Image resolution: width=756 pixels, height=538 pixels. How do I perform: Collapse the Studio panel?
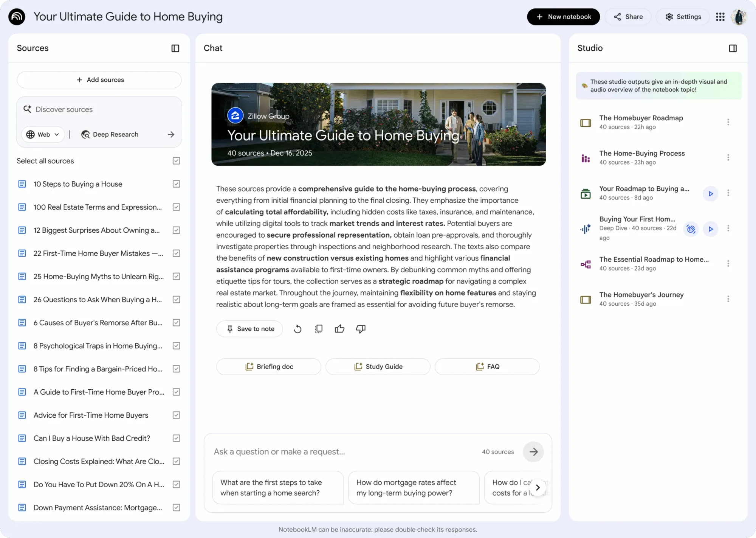[733, 48]
